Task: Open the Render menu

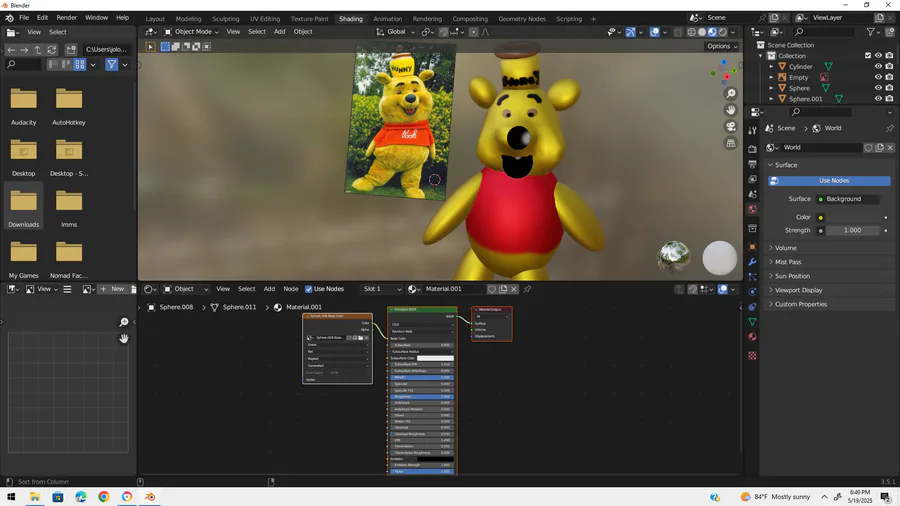Action: click(67, 18)
